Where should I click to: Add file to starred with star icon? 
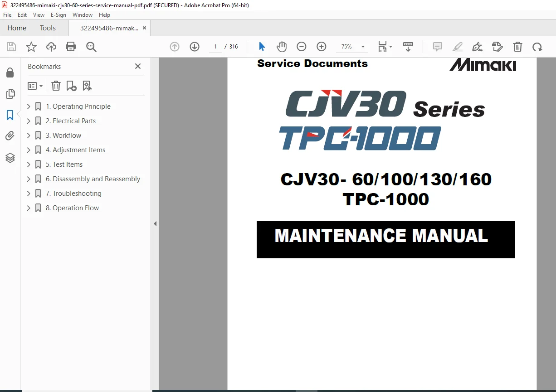(x=31, y=47)
